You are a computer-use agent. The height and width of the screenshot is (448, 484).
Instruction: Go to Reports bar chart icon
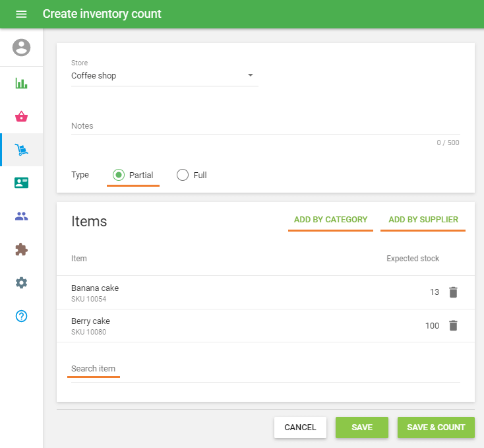(x=22, y=83)
